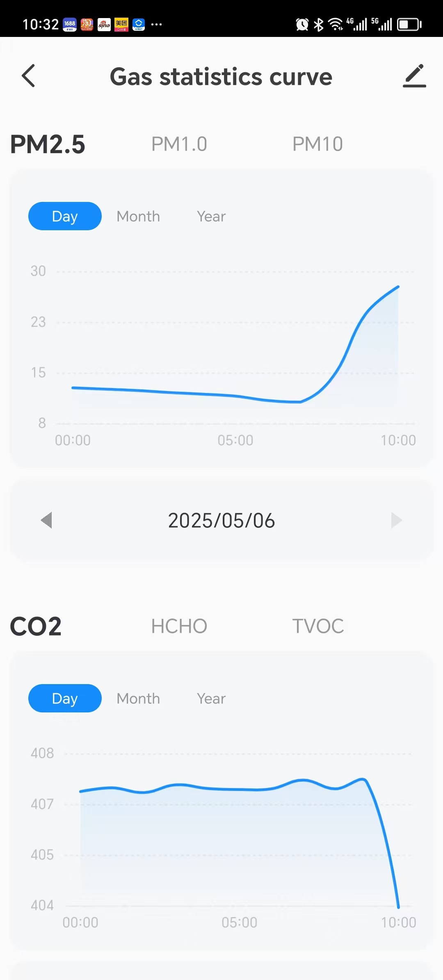Go to next date with right arrow

[396, 520]
